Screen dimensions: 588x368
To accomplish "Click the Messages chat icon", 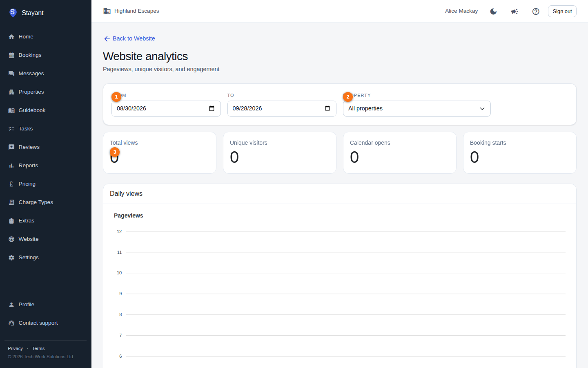I will (x=11, y=74).
